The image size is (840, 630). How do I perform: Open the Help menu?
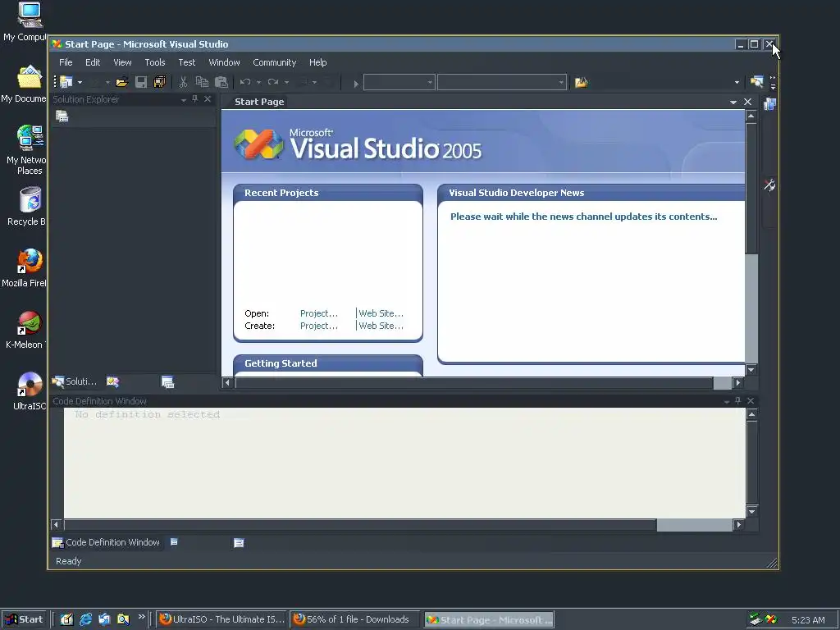coord(317,62)
